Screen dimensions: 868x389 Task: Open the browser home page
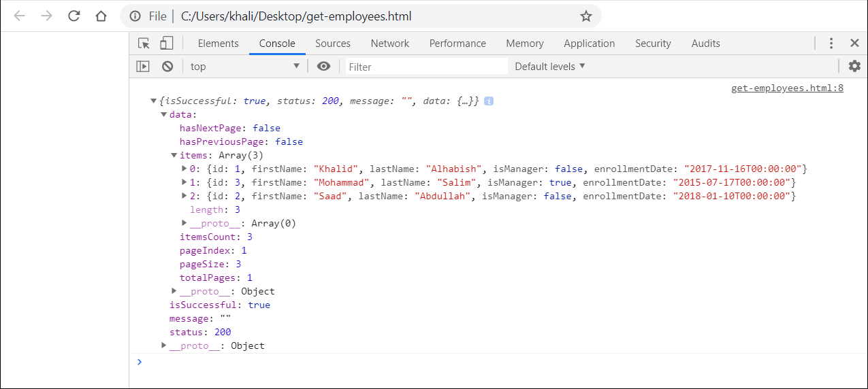tap(101, 16)
